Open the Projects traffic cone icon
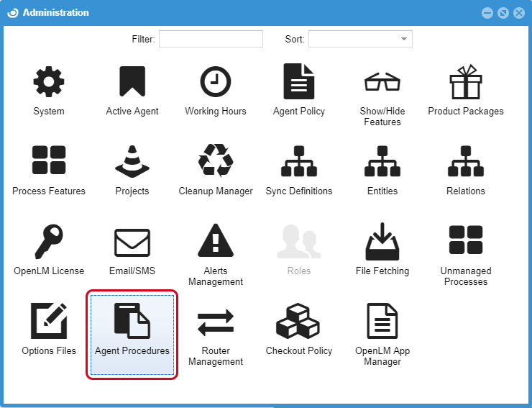 132,160
